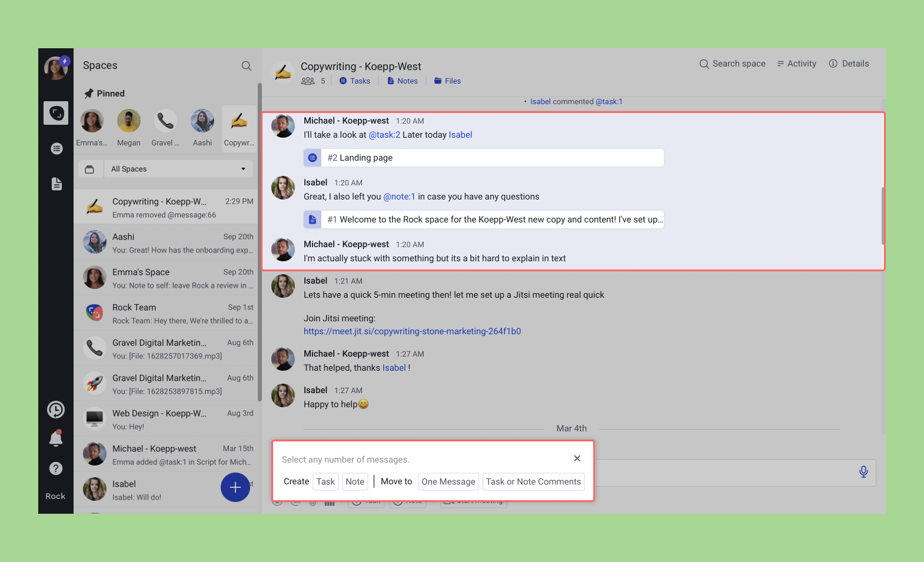The image size is (924, 562).
Task: Click the Search space field
Action: click(x=733, y=64)
